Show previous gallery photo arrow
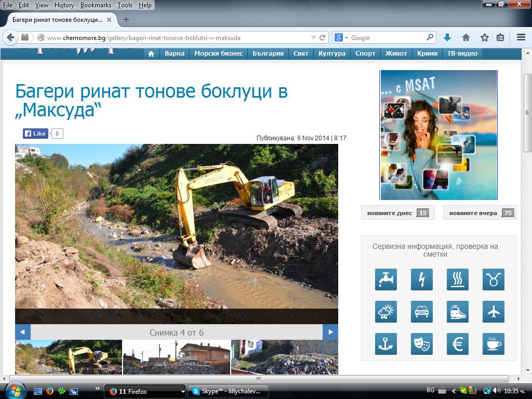 coord(23,332)
